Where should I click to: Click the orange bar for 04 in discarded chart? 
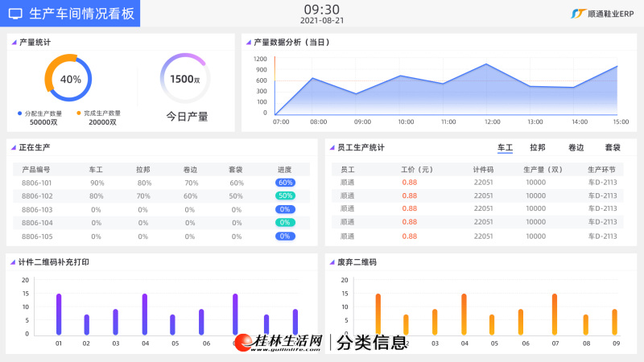click(x=464, y=315)
